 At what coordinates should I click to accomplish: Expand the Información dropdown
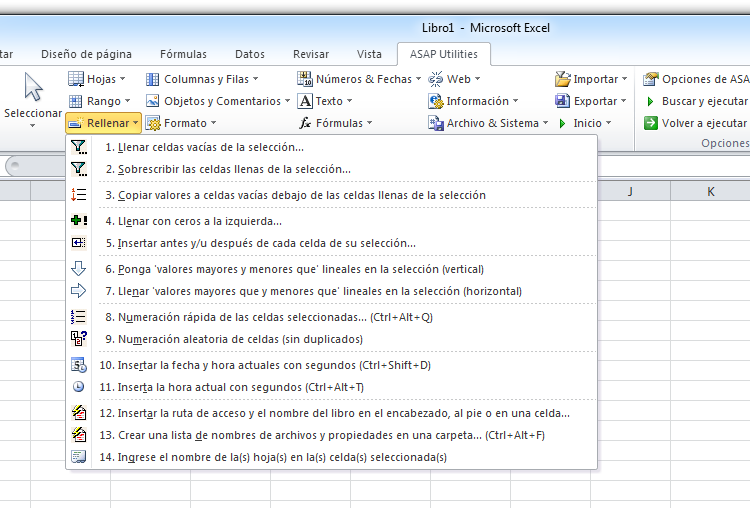(x=516, y=101)
